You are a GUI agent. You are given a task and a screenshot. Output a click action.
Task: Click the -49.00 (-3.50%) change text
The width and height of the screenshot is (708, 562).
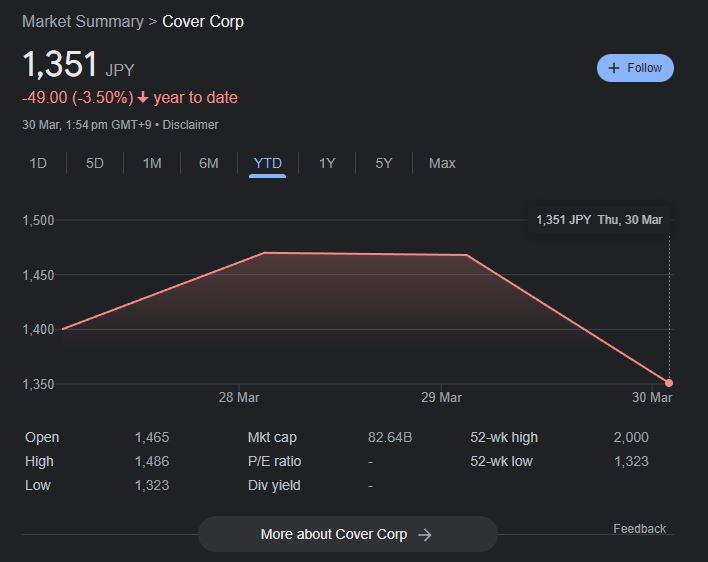pyautogui.click(x=78, y=98)
